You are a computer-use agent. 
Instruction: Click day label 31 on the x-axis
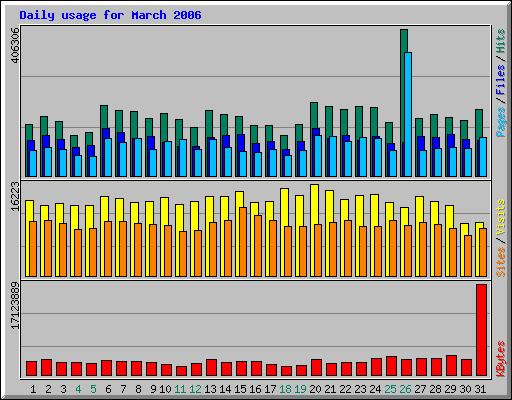(x=480, y=389)
